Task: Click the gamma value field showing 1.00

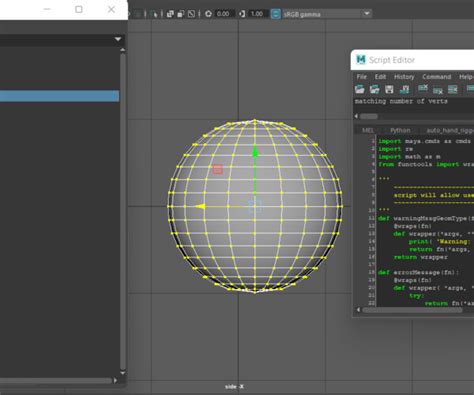Action: [257, 14]
